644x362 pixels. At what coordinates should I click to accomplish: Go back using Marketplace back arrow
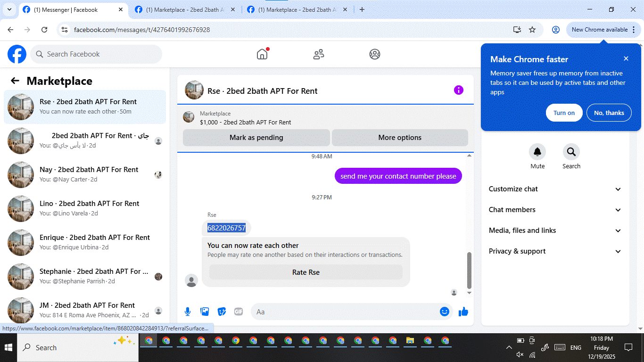coord(15,81)
